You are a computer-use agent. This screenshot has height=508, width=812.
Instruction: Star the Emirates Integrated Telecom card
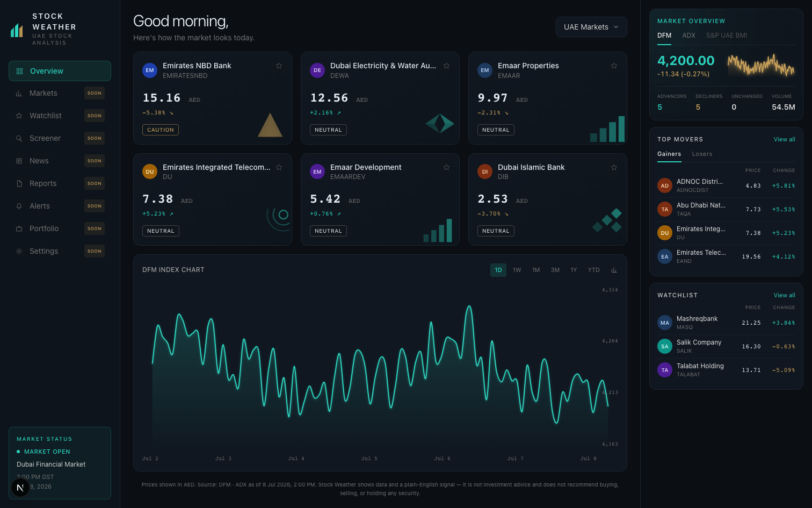(279, 167)
